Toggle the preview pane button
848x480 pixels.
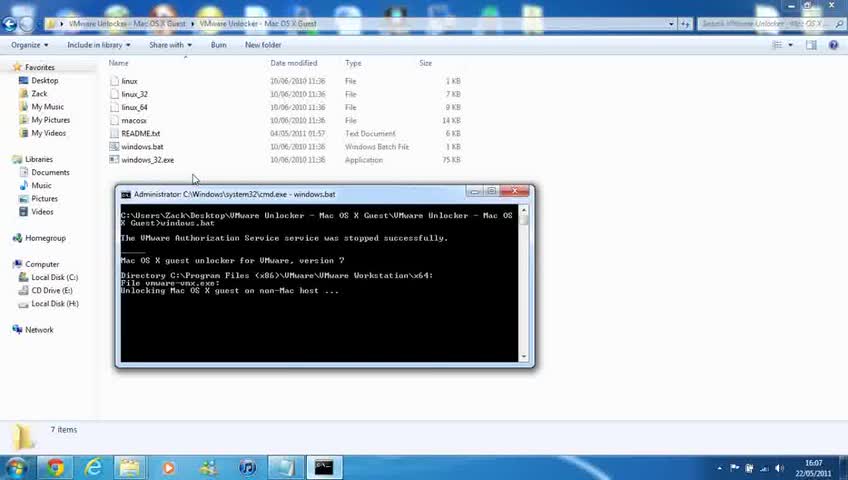[x=811, y=45]
